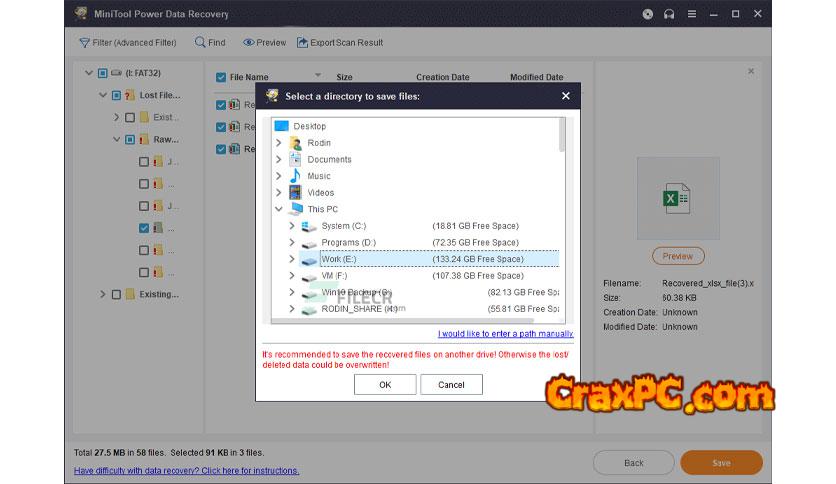This screenshot has height=484, width=836.
Task: Click the Find magnifier tool
Action: pyautogui.click(x=210, y=43)
